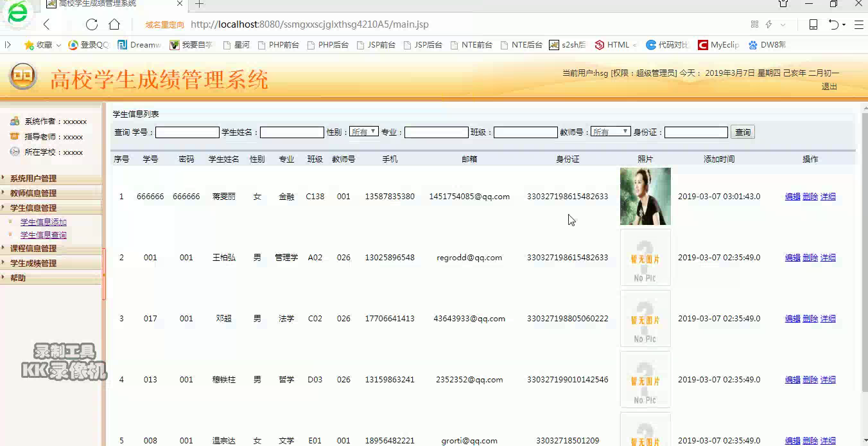Focus the 学生姓名 query input
Image resolution: width=868 pixels, height=446 pixels.
coord(292,132)
